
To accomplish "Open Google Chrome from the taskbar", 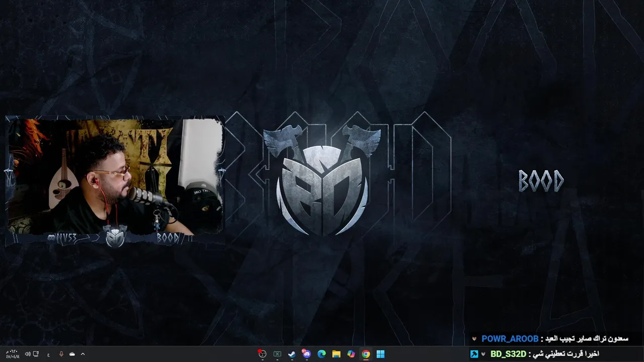I will click(x=366, y=354).
